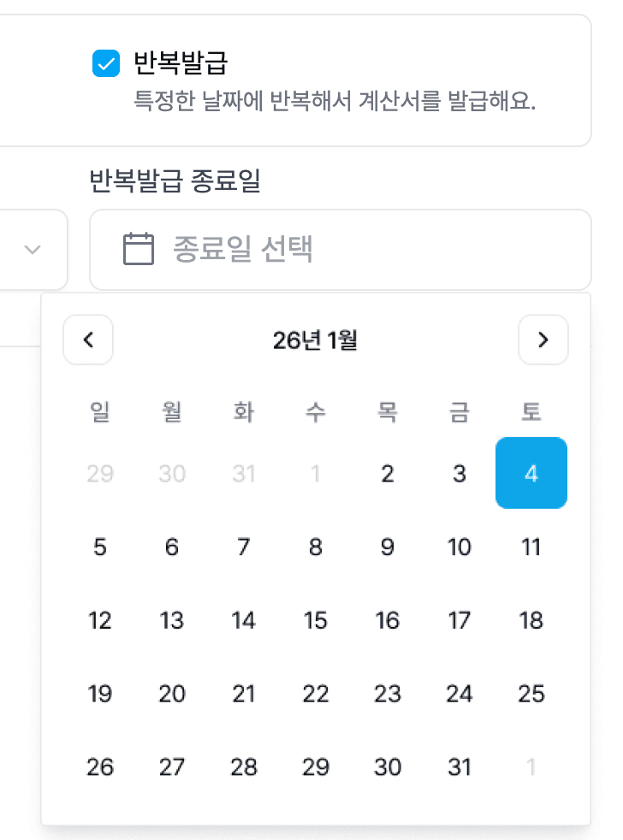Choose date 31 in the last row

460,767
